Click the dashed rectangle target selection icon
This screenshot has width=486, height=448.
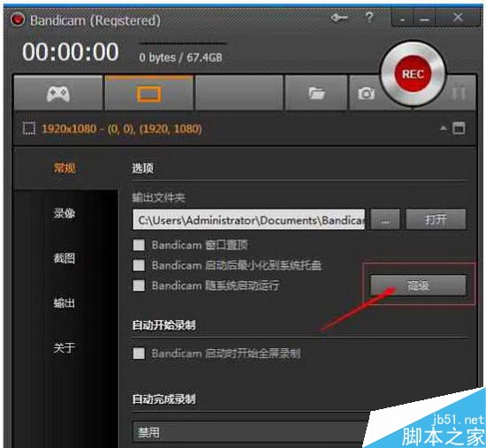pos(29,128)
